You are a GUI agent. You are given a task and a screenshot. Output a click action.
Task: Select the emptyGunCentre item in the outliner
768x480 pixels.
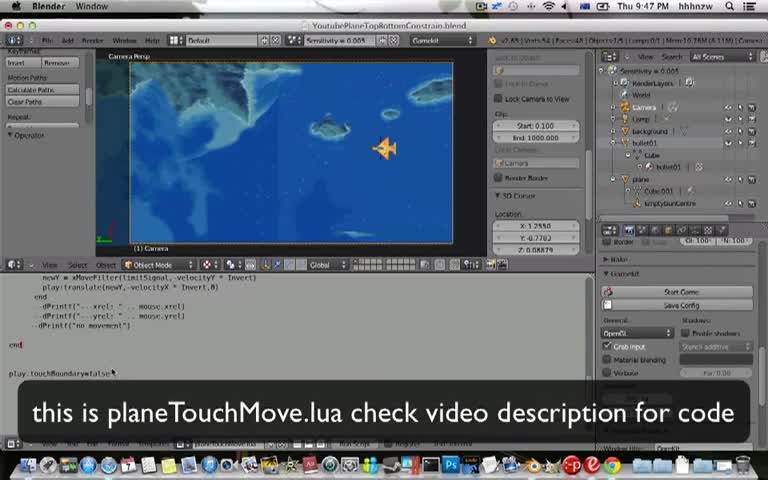tap(670, 203)
